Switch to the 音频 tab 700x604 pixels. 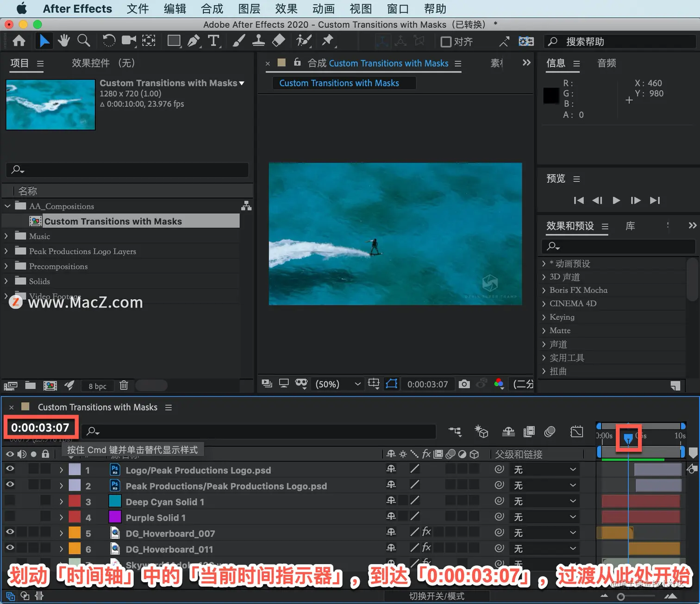pos(607,63)
